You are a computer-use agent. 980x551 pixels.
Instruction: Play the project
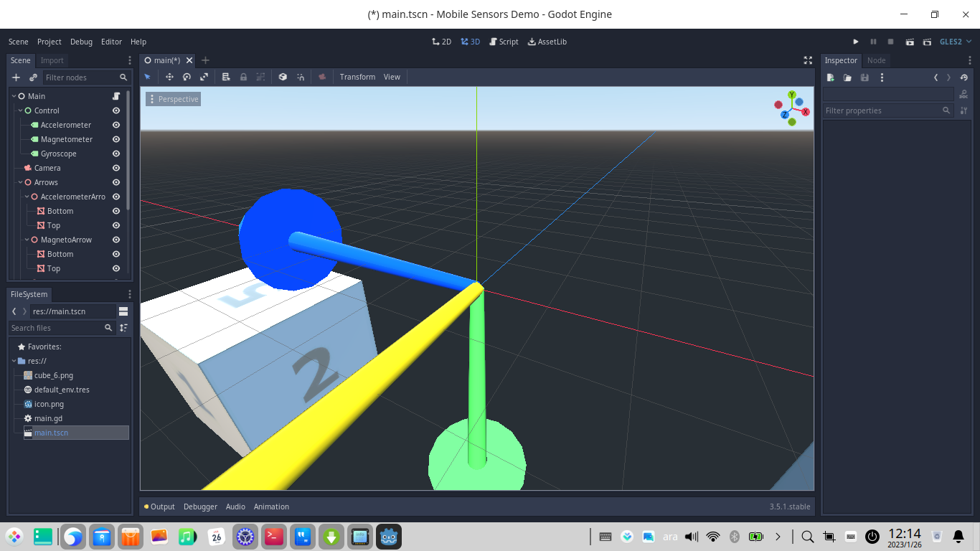click(856, 42)
